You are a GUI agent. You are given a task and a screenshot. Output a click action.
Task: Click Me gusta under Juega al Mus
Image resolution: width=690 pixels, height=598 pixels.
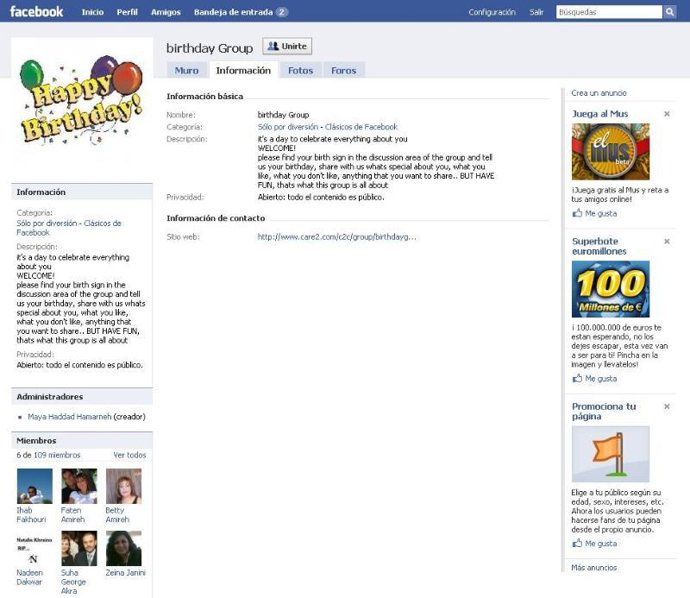[x=601, y=213]
